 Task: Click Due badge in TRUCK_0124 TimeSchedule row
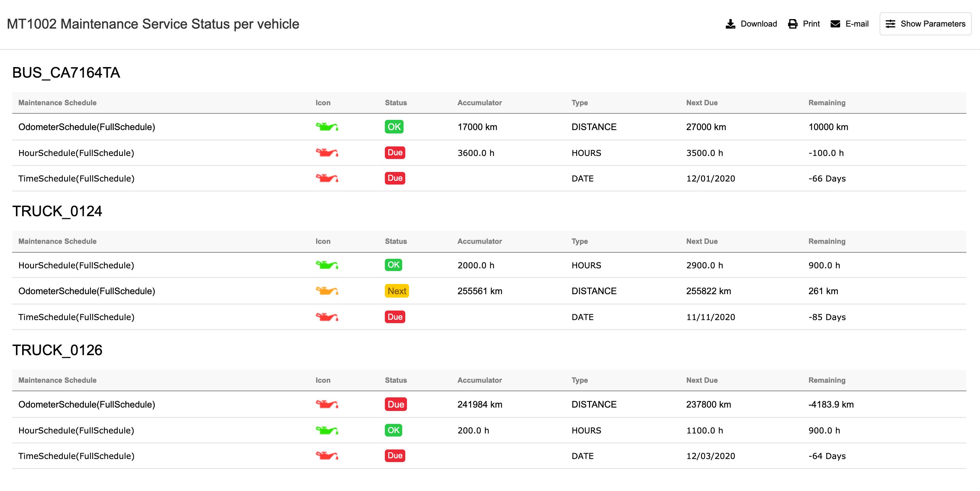pyautogui.click(x=395, y=317)
